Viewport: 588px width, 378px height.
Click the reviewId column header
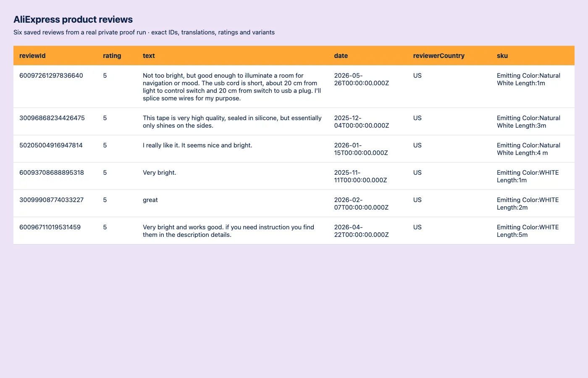(x=32, y=55)
